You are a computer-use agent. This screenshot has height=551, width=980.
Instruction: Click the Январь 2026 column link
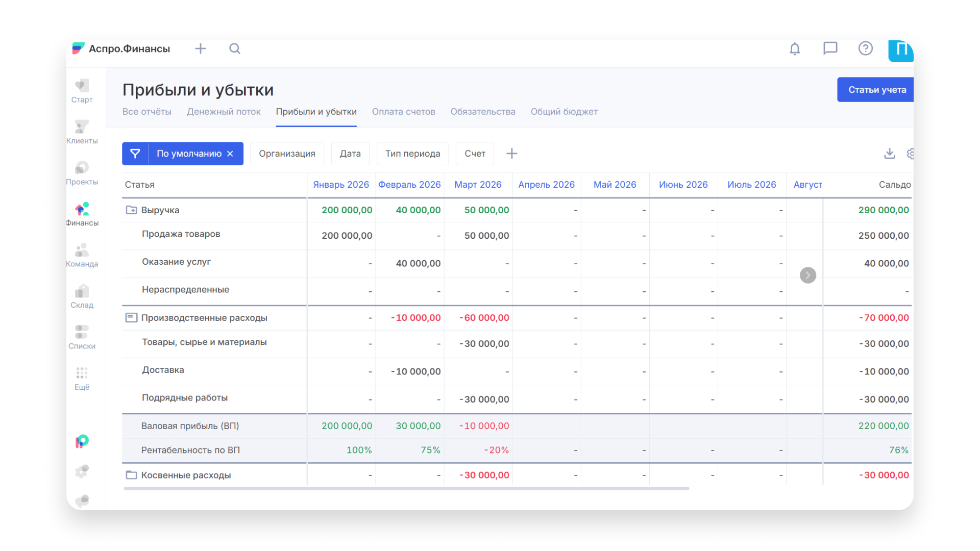click(341, 185)
